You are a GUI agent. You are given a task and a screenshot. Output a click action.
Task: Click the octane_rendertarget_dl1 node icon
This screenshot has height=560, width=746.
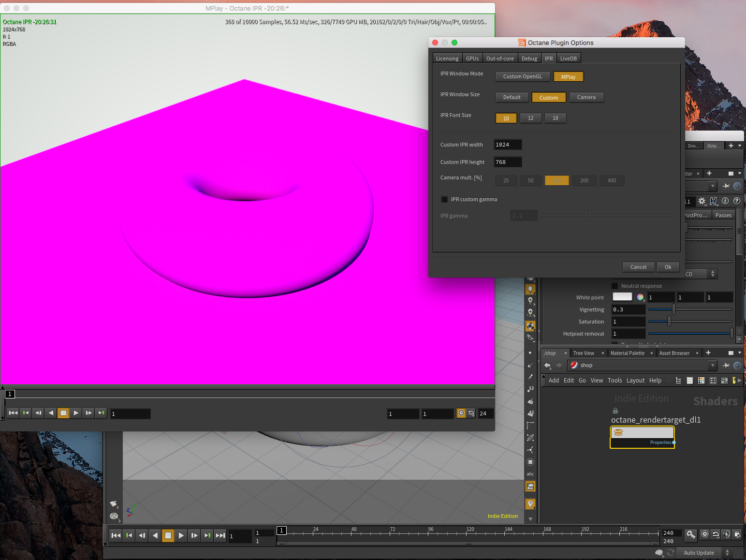tap(619, 432)
